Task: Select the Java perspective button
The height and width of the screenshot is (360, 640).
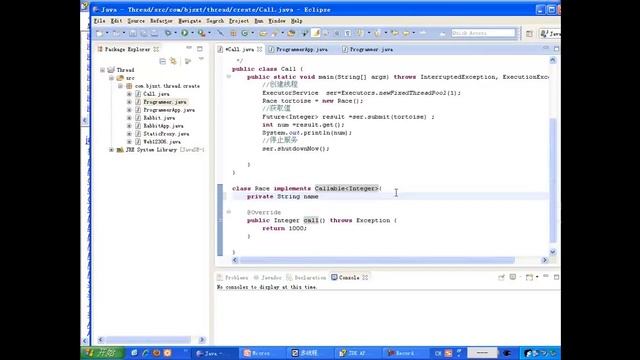Action: pyautogui.click(x=550, y=33)
